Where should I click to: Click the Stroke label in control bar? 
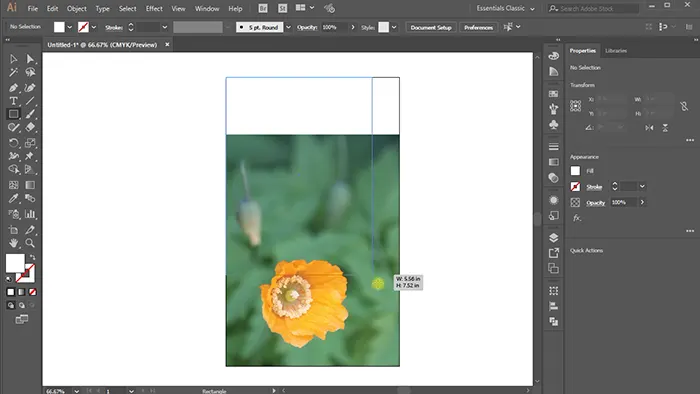[114, 27]
